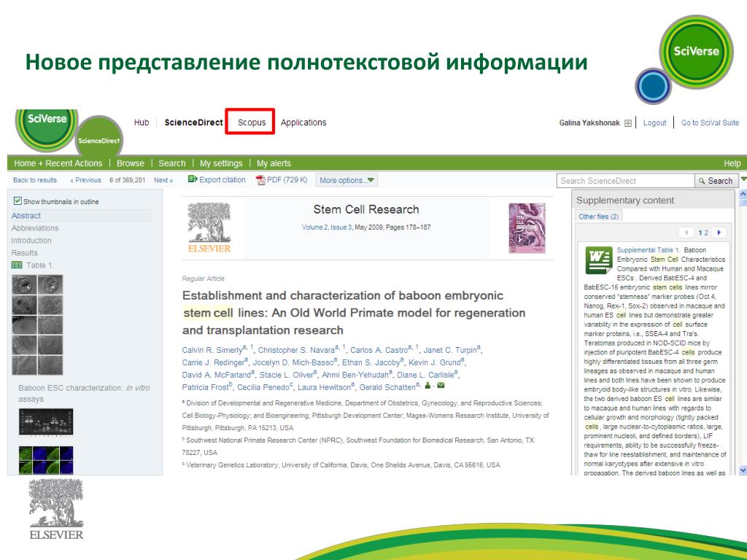Click the ScienceDirect green circle logo
The image size is (747, 560).
(99, 137)
